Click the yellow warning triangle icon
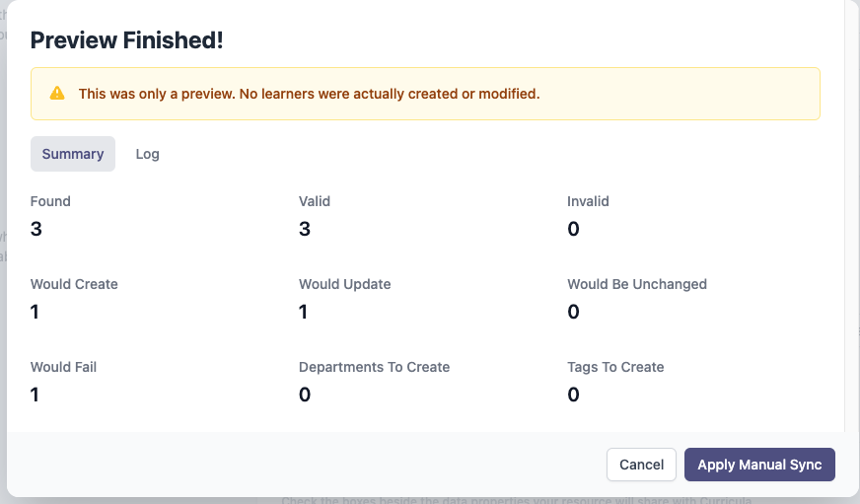Image resolution: width=860 pixels, height=504 pixels. pos(57,94)
